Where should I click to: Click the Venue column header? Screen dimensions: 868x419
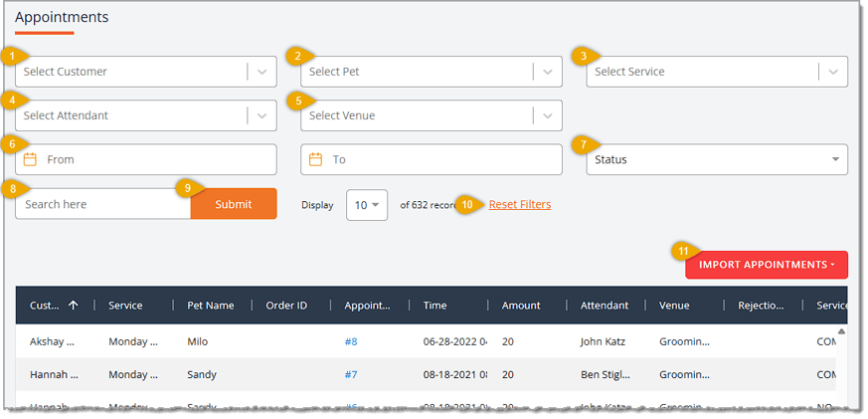click(x=674, y=306)
